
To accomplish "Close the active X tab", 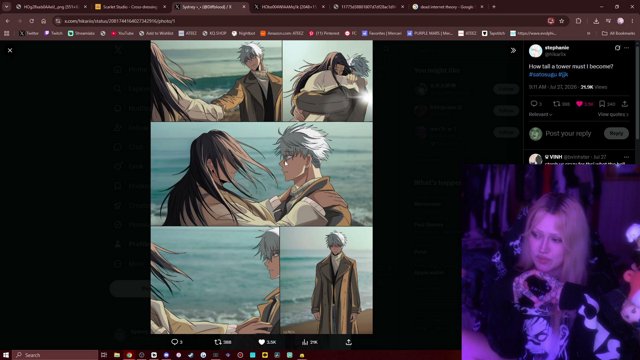I will (x=244, y=7).
